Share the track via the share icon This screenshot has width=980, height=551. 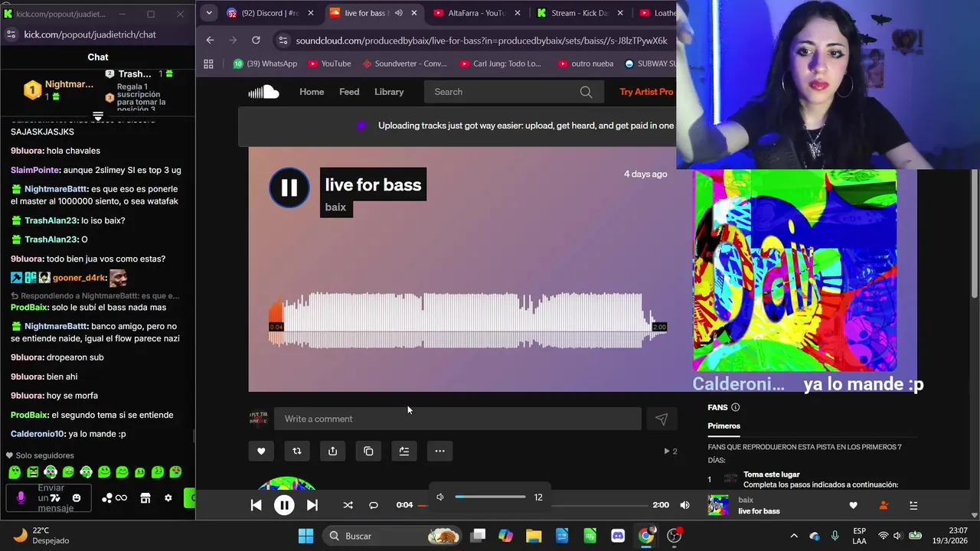[332, 451]
